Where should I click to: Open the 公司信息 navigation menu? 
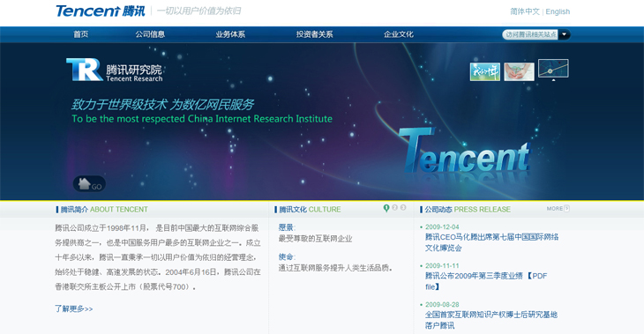[x=150, y=34]
